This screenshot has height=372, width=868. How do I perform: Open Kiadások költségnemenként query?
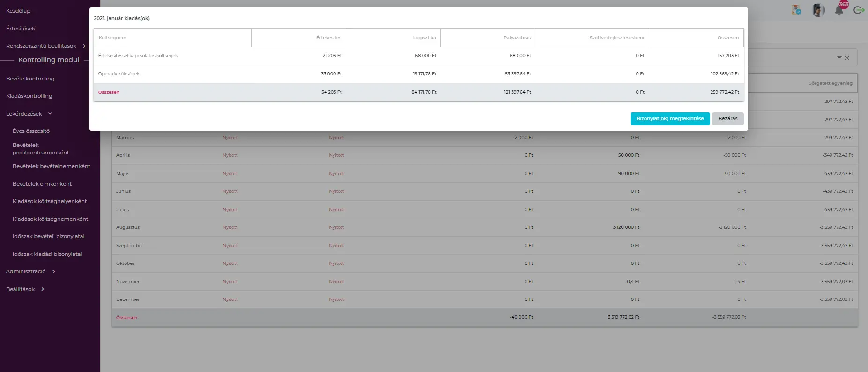click(x=50, y=219)
